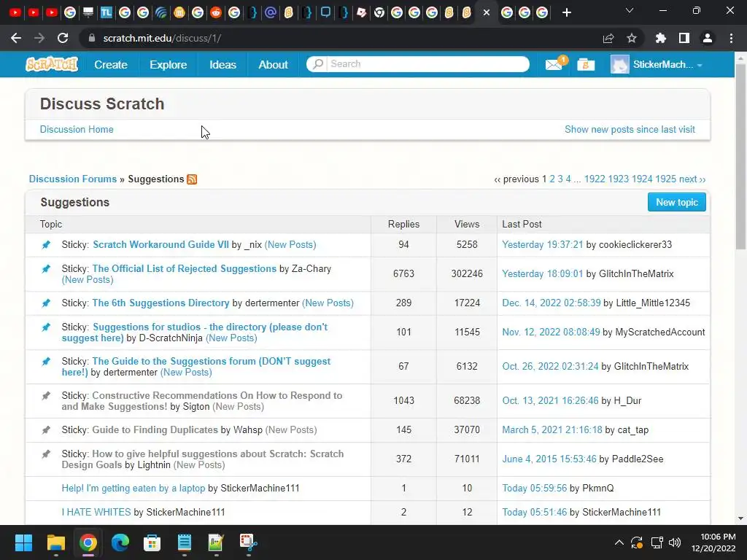Open the messages envelope icon
Screen dimensions: 747x560
[554, 64]
